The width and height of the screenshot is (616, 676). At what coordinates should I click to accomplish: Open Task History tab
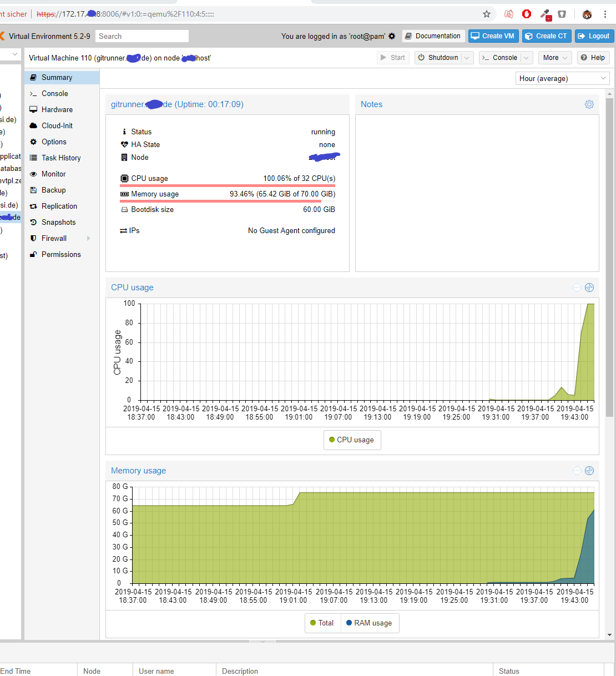click(62, 158)
